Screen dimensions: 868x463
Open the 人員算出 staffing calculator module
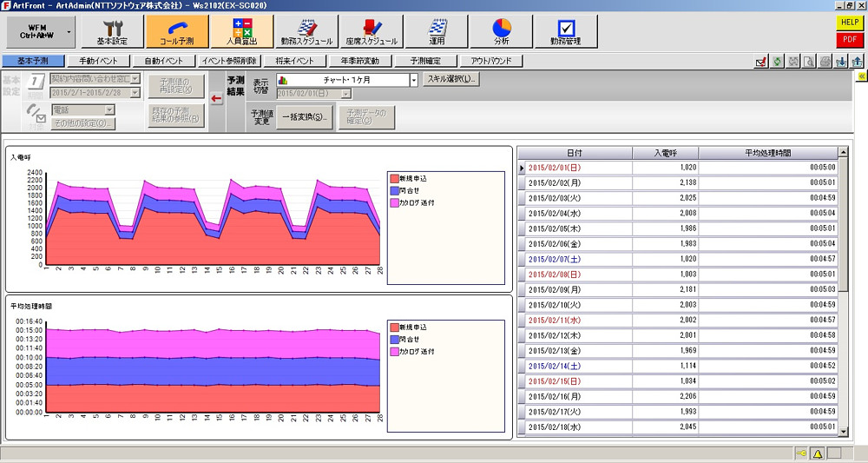pyautogui.click(x=242, y=31)
